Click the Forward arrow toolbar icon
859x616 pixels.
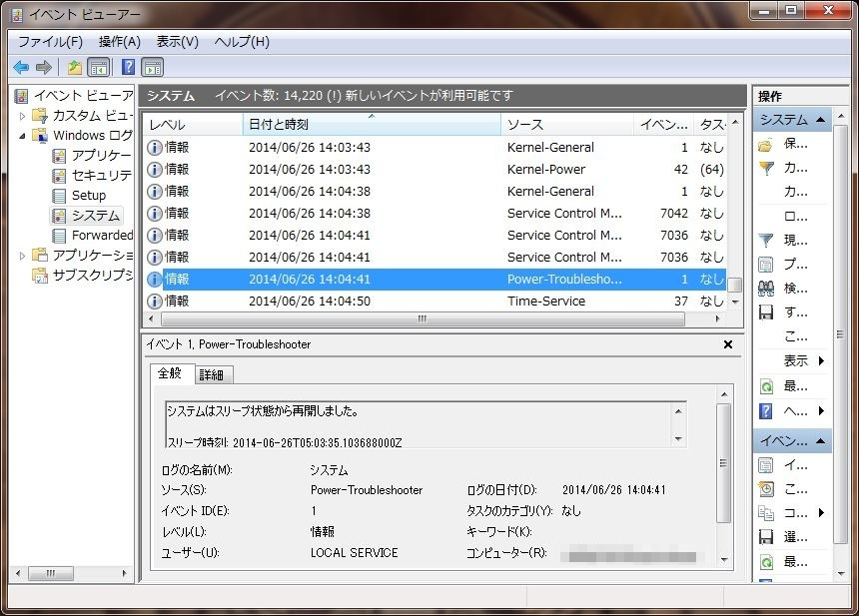(x=44, y=67)
